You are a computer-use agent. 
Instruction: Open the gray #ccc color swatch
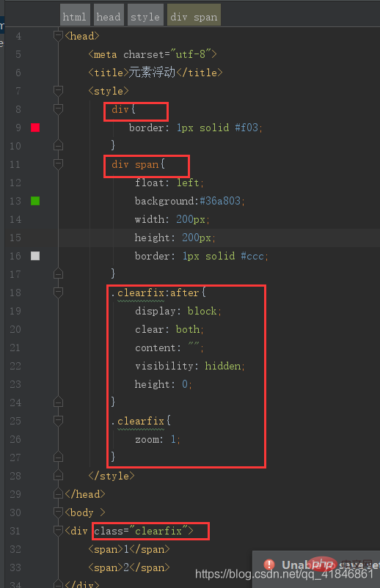[x=35, y=256]
